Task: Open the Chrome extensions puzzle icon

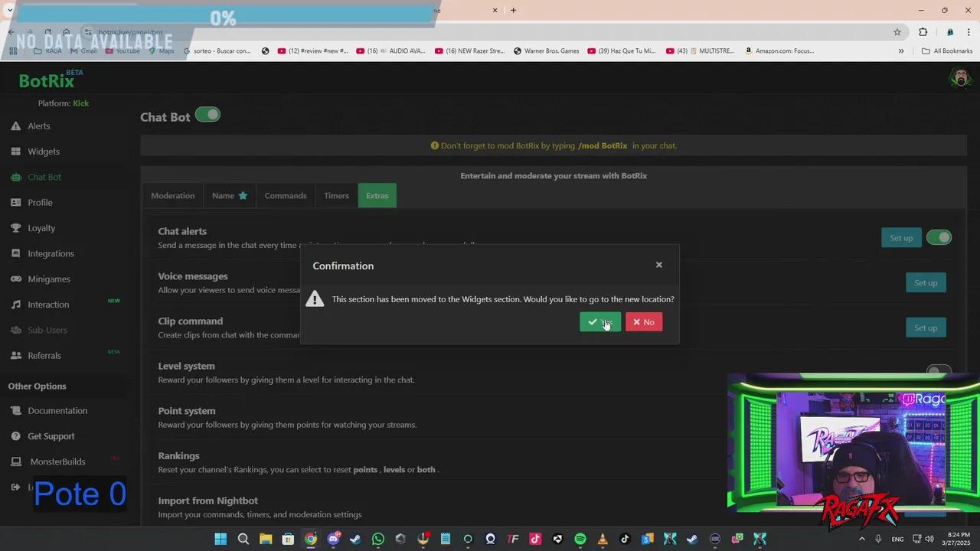Action: pos(923,32)
